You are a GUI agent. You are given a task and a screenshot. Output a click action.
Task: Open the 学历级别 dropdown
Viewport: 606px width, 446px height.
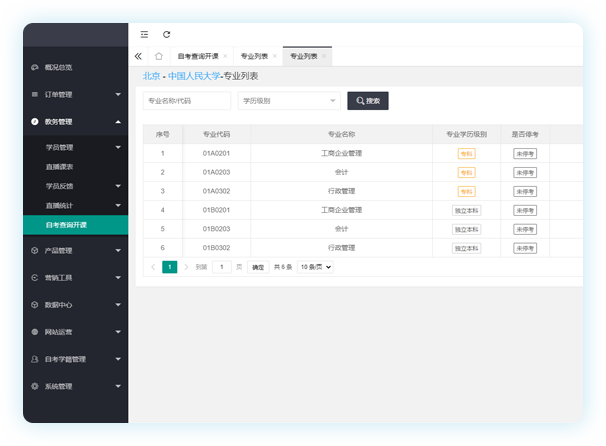289,100
